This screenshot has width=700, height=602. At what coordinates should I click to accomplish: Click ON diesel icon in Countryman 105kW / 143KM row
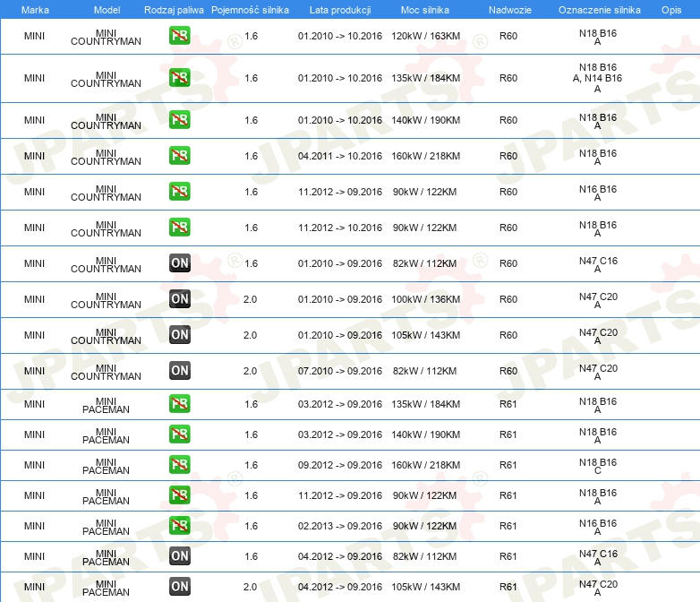[x=179, y=335]
